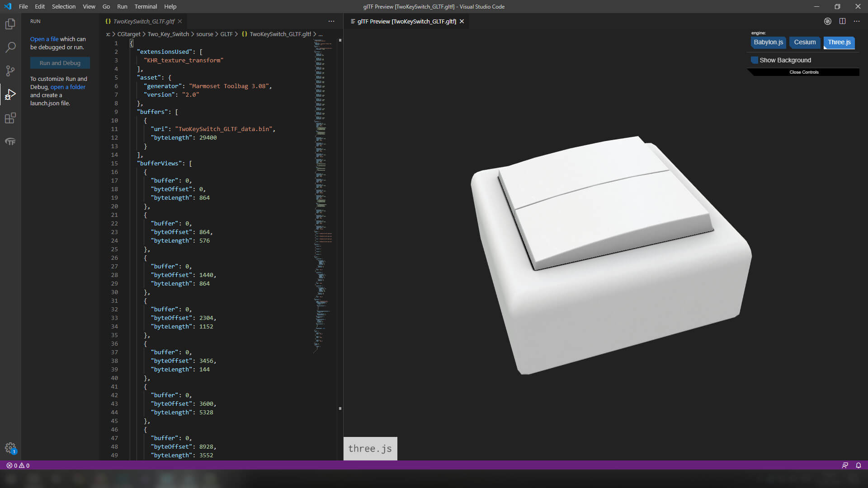
Task: Open the Search view icon
Action: click(x=10, y=47)
